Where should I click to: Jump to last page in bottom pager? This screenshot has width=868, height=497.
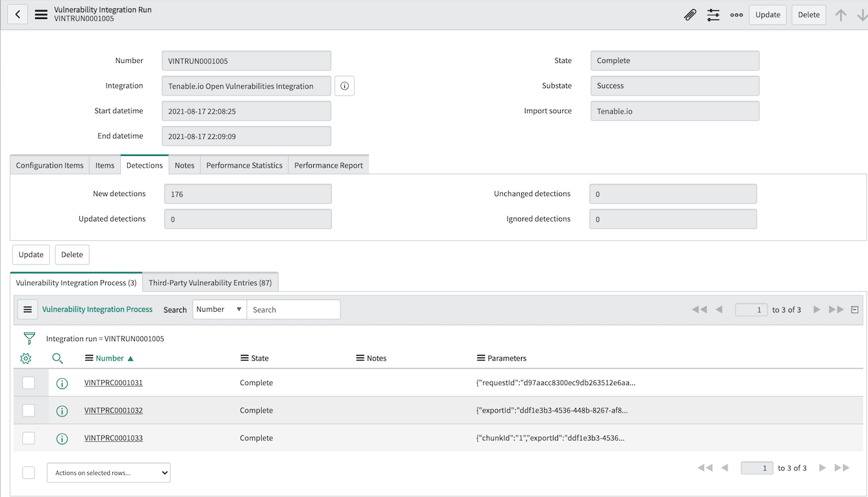[x=842, y=468]
